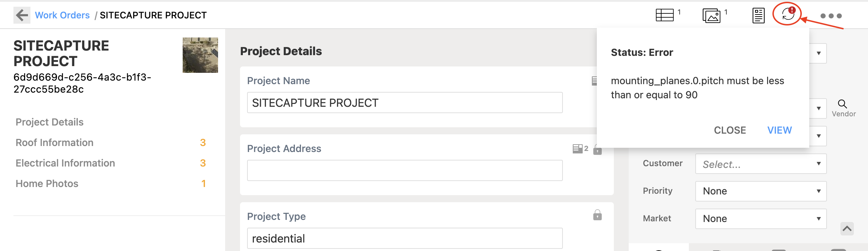Click the Vendor search magnifier icon
The image size is (868, 251).
tap(843, 104)
